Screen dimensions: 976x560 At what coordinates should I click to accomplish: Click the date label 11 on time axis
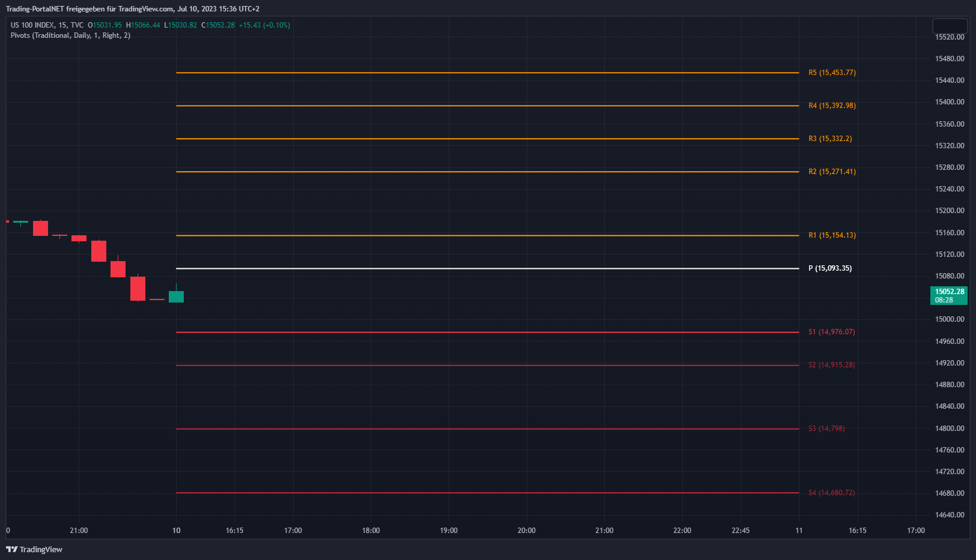pyautogui.click(x=799, y=531)
